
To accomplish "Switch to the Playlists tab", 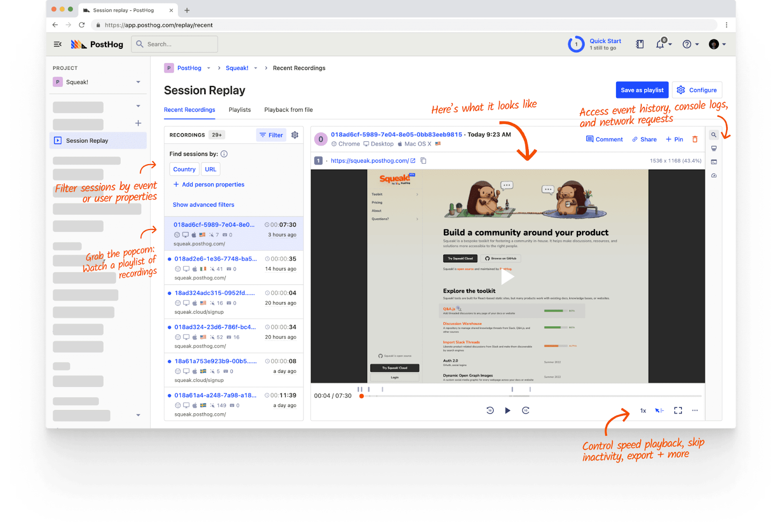I will 239,109.
